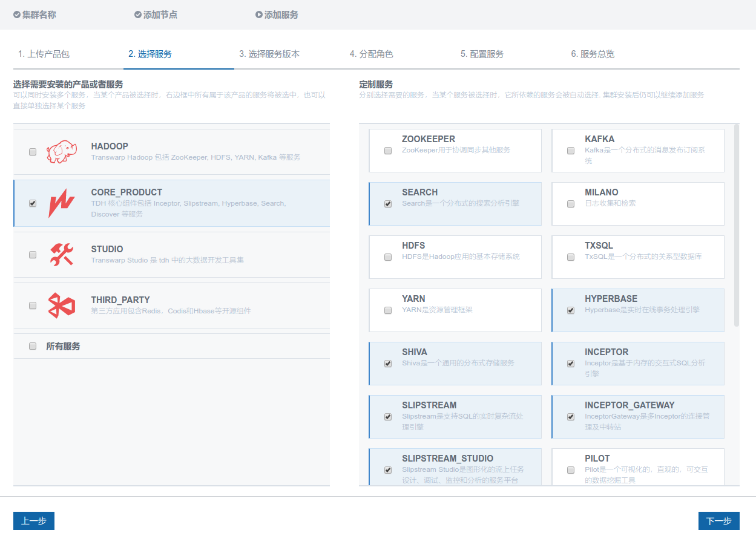Click the 上一步 previous button
Screen dimensions: 756x539
34,521
